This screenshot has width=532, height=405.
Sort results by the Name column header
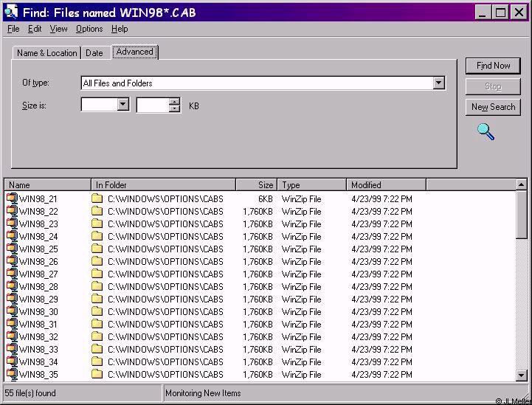(x=47, y=185)
